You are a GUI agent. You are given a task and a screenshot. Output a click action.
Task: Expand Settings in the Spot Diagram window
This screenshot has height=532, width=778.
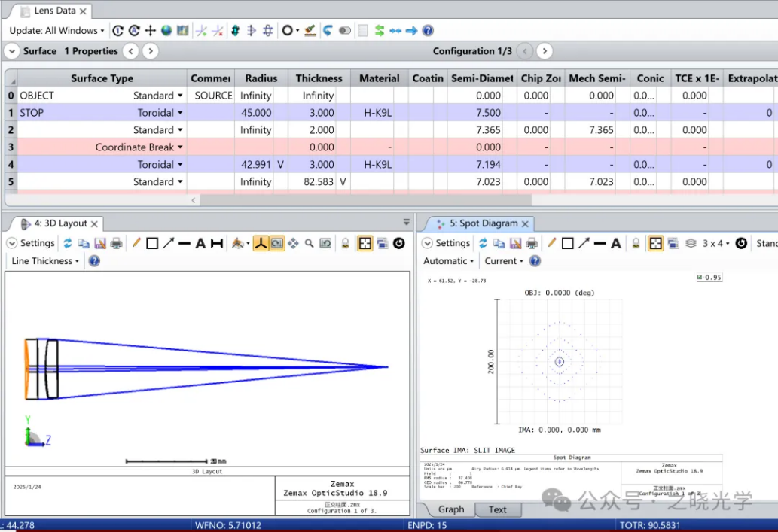coord(445,243)
